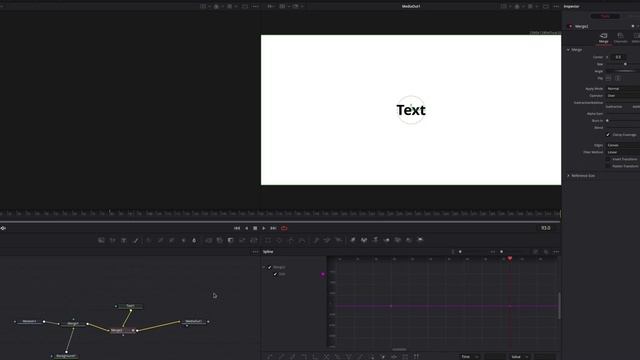Open the Time dropdown below the Spline editor
The width and height of the screenshot is (640, 360).
coord(469,357)
